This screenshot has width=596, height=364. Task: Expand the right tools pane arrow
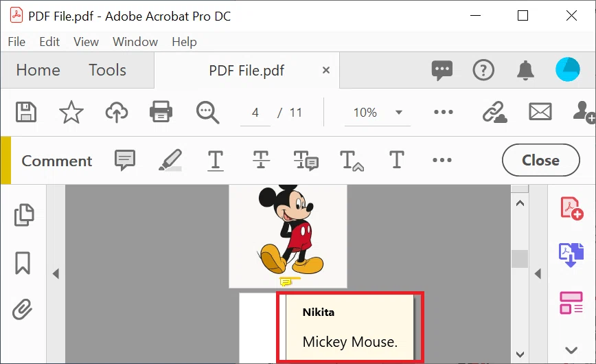point(538,274)
